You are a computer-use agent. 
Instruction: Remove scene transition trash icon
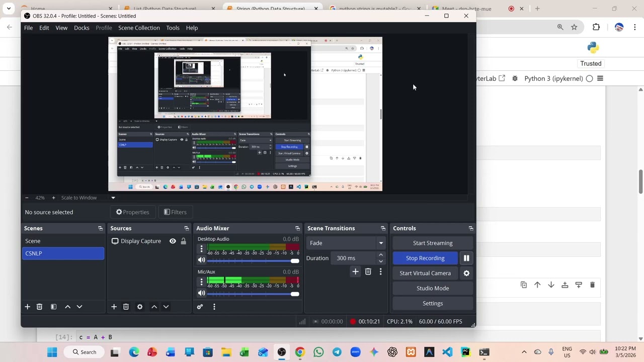368,271
